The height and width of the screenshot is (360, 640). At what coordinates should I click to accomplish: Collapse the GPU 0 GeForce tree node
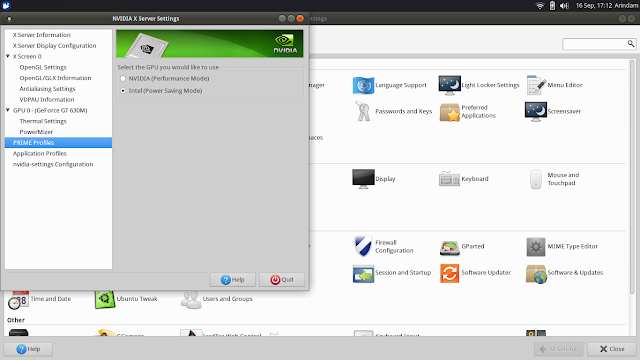(x=8, y=110)
